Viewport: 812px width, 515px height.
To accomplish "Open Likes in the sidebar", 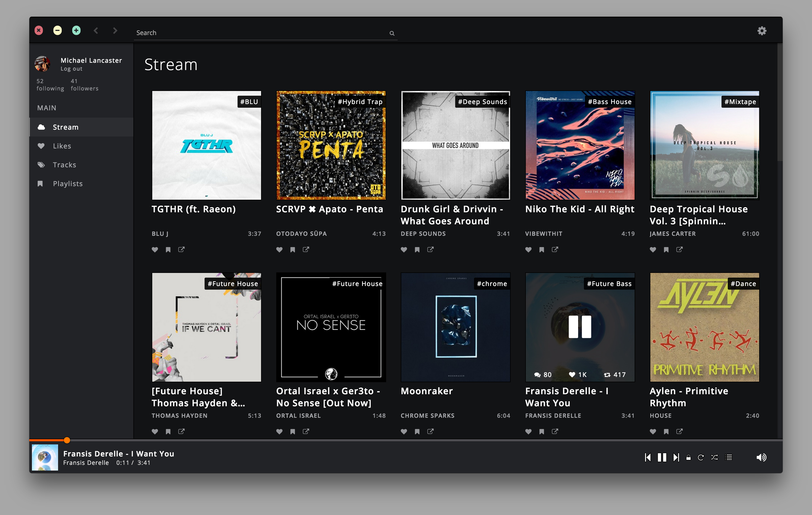I will (x=62, y=146).
